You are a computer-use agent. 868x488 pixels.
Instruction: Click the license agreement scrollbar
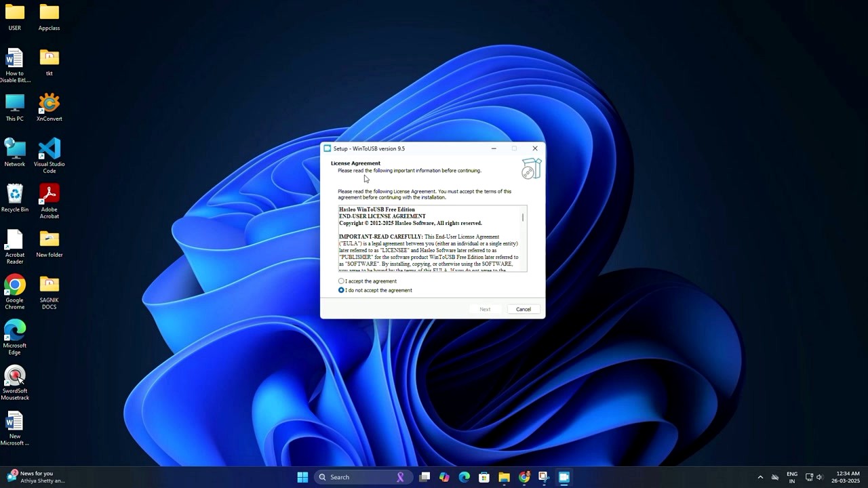(x=522, y=217)
